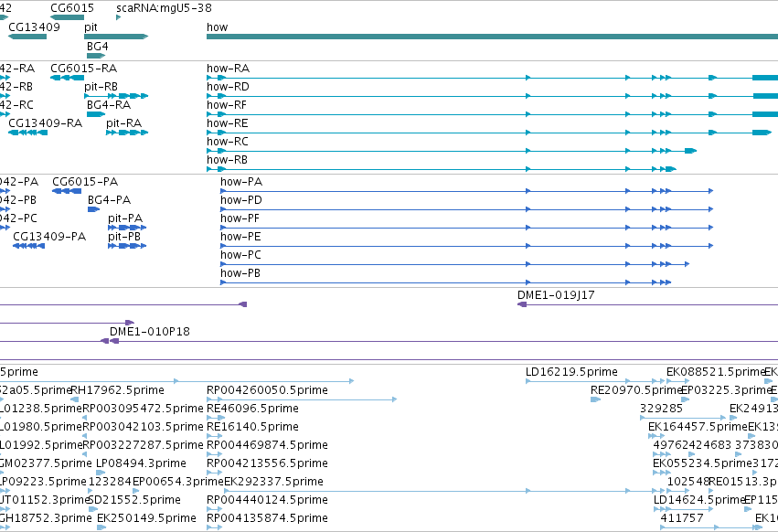Click EST EK292337.5prime
The width and height of the screenshot is (778, 532).
click(273, 482)
